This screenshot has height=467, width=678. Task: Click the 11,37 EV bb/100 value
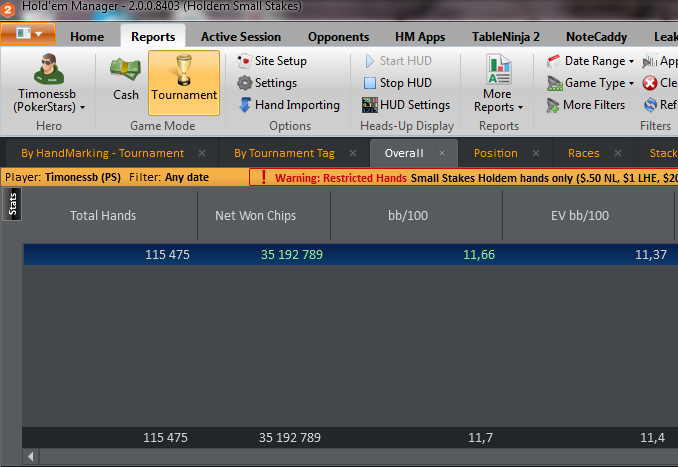[x=650, y=254]
